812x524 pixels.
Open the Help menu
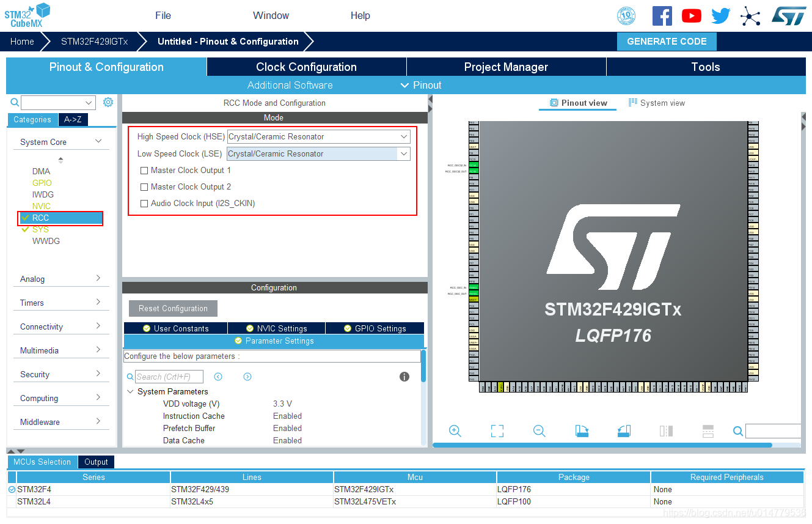coord(360,15)
